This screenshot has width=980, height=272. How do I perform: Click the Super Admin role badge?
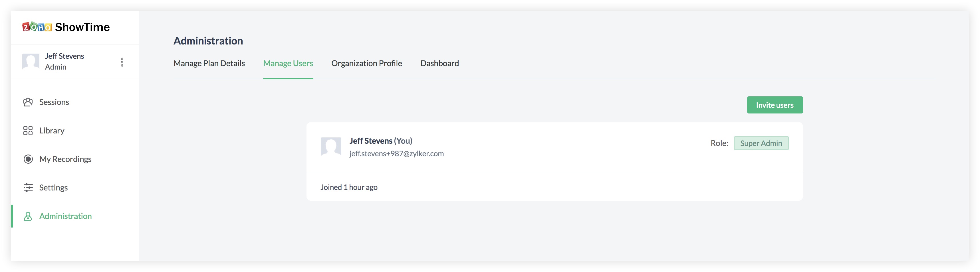click(x=761, y=143)
